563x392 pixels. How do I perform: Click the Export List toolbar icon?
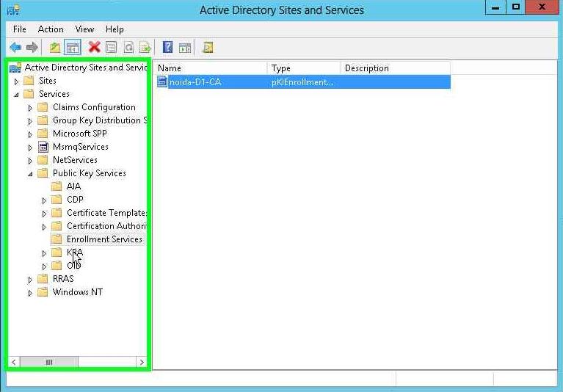tap(145, 47)
